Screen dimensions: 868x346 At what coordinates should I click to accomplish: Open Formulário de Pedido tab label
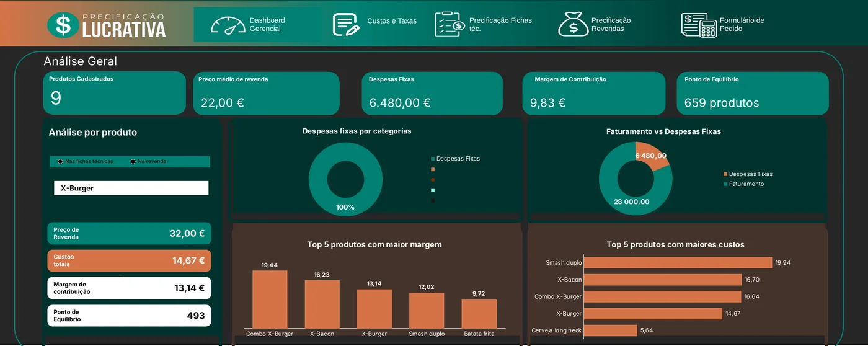click(x=742, y=25)
